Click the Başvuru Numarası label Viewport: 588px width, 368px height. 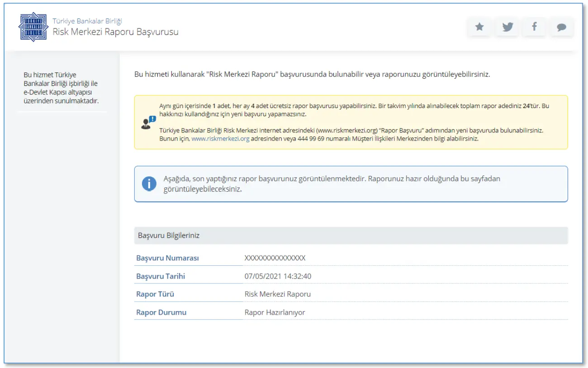point(167,258)
